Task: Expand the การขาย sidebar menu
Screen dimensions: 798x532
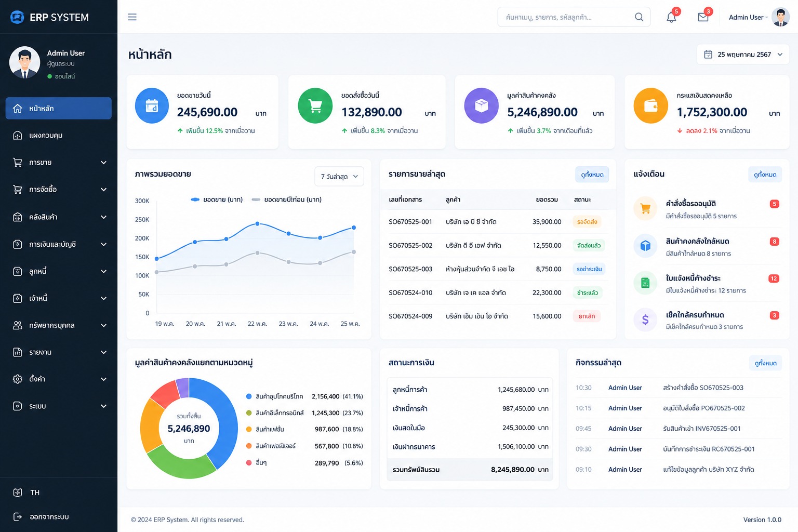Action: tap(59, 163)
